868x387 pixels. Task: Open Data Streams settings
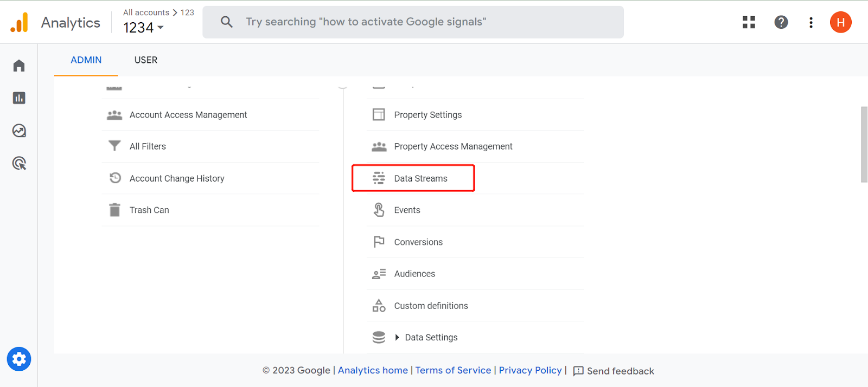click(x=420, y=178)
